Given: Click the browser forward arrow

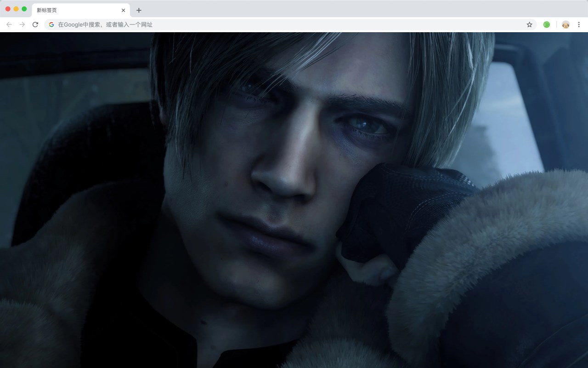Looking at the screenshot, I should (22, 24).
